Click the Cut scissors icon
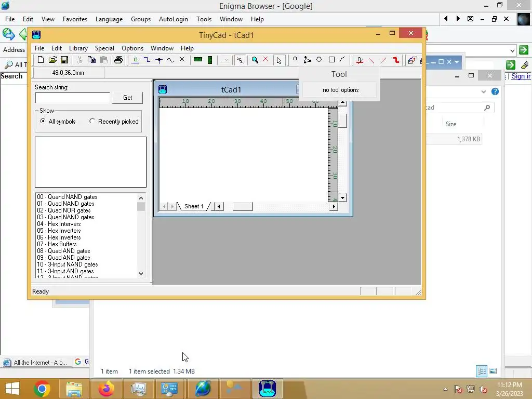532x399 pixels. click(x=79, y=60)
